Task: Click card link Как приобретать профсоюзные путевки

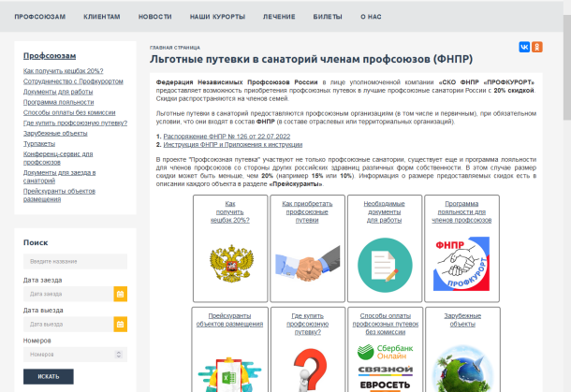Action: click(x=307, y=211)
